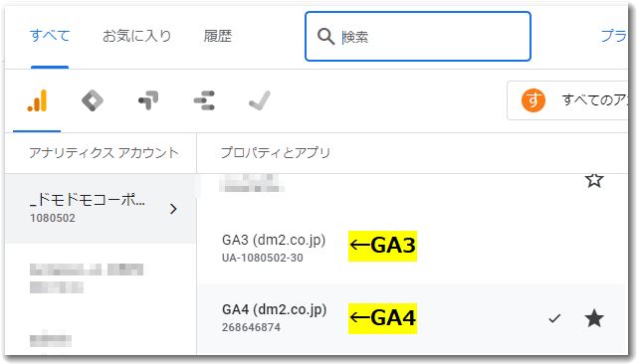Open the Google Optimize product icon
This screenshot has width=637, height=364.
pos(148,100)
